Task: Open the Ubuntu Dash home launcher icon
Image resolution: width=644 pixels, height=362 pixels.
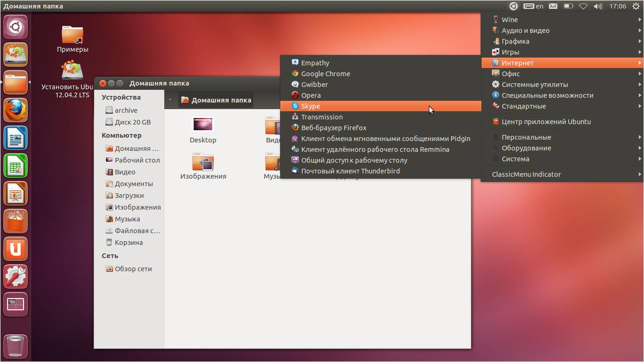Action: (x=16, y=27)
